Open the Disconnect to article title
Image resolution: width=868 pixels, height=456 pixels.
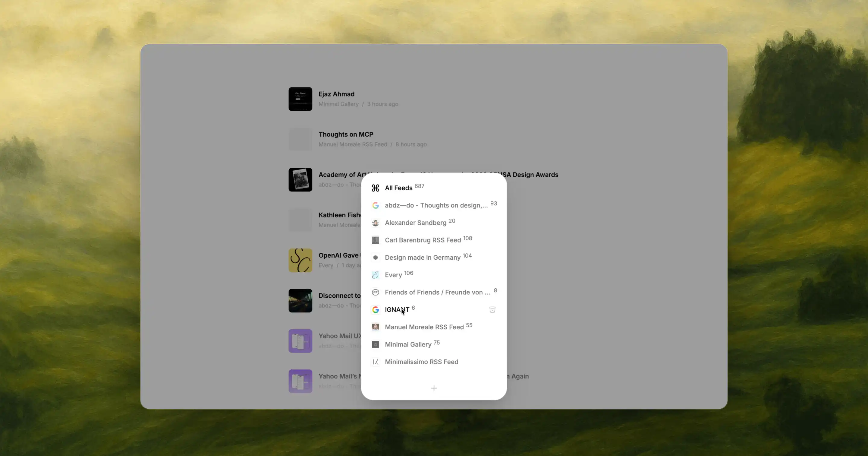[340, 296]
